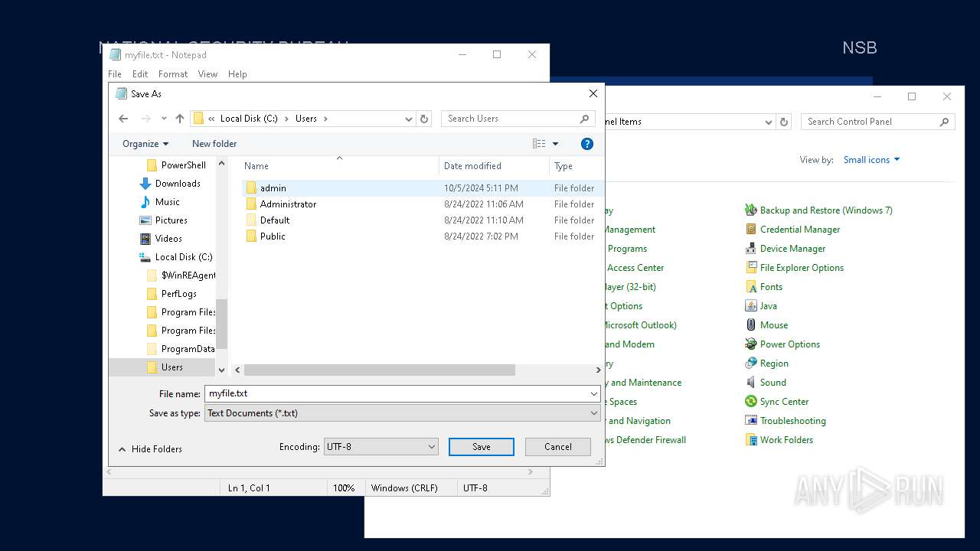Screen dimensions: 980x551
Task: Expand the File name history dropdown
Action: (594, 393)
